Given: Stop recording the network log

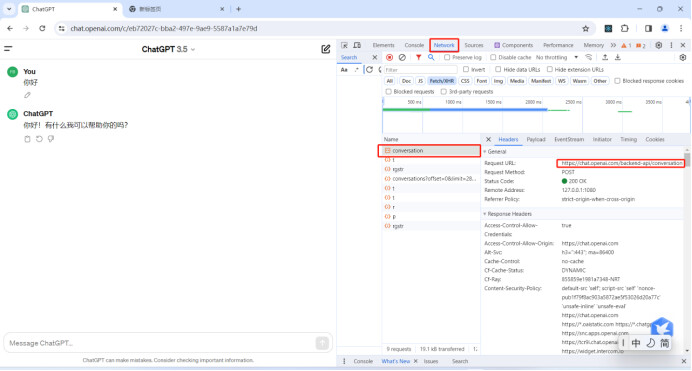Looking at the screenshot, I should tap(389, 57).
